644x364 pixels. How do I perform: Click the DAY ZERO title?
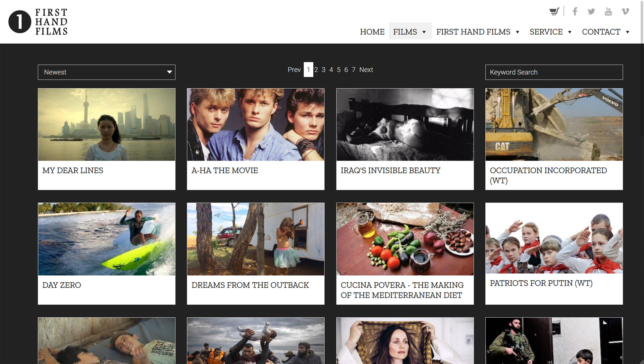pos(62,285)
